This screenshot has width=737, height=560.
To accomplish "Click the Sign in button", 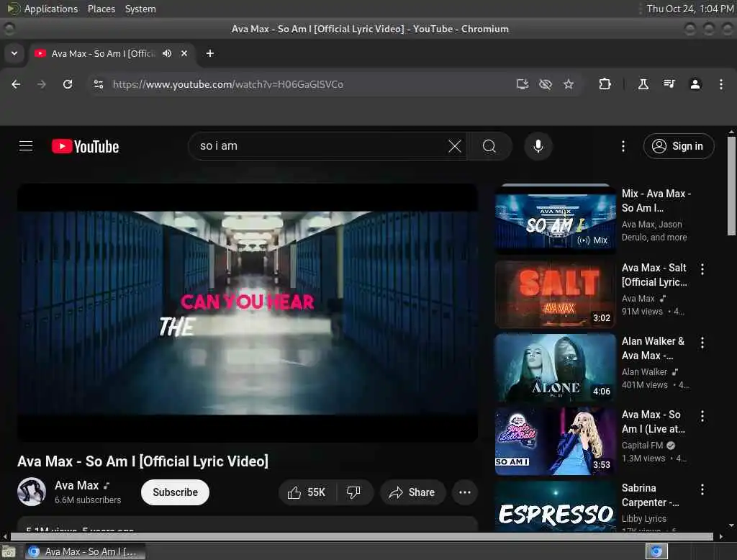I will pyautogui.click(x=678, y=146).
